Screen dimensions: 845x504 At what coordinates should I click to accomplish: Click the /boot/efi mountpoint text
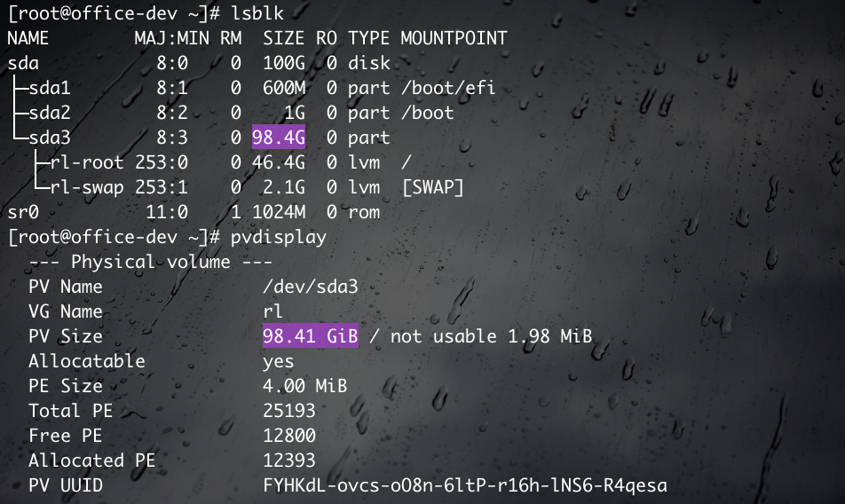pos(448,88)
